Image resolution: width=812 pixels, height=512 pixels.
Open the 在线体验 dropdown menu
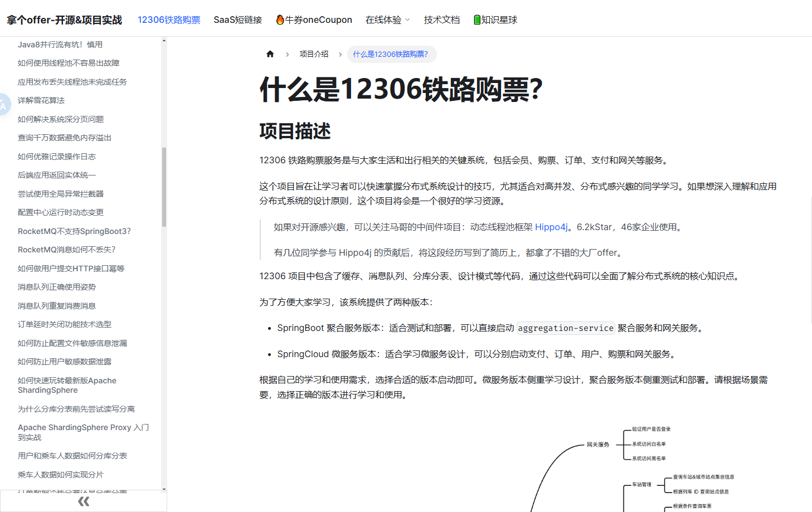tap(387, 19)
